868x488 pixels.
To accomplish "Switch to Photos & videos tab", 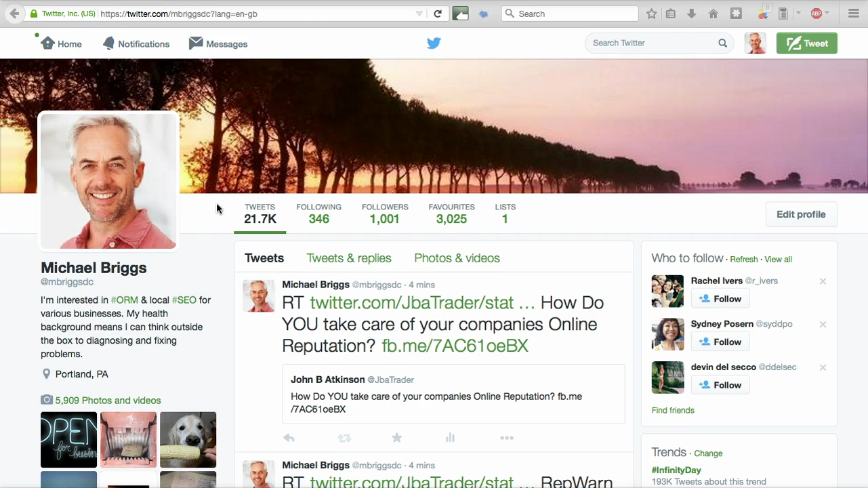I will click(x=457, y=258).
